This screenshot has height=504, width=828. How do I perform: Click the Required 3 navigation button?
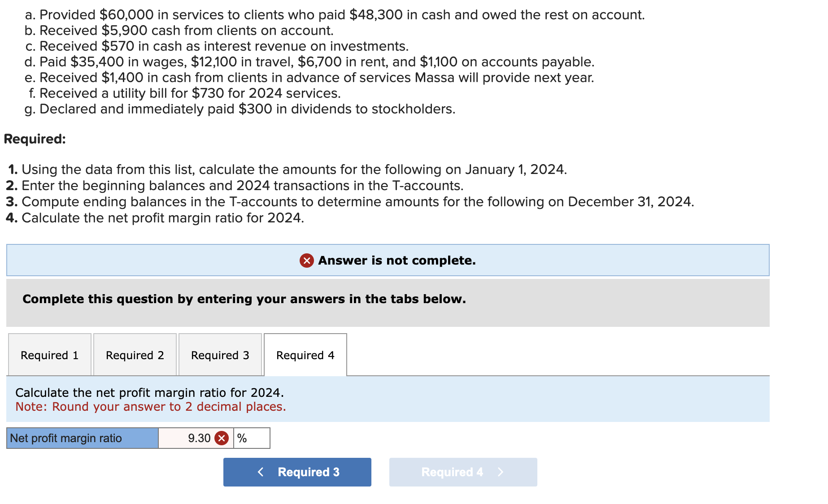click(297, 472)
